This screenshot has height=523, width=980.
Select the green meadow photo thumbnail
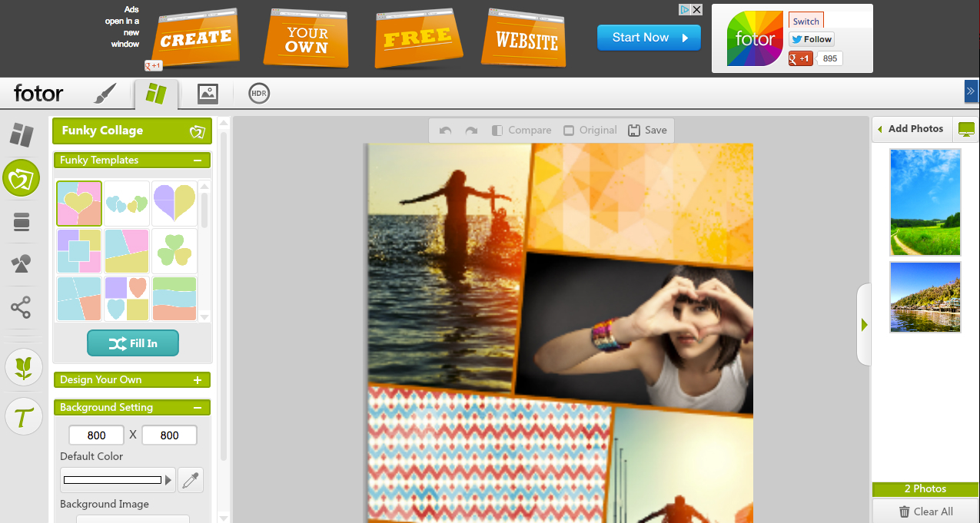pos(925,202)
